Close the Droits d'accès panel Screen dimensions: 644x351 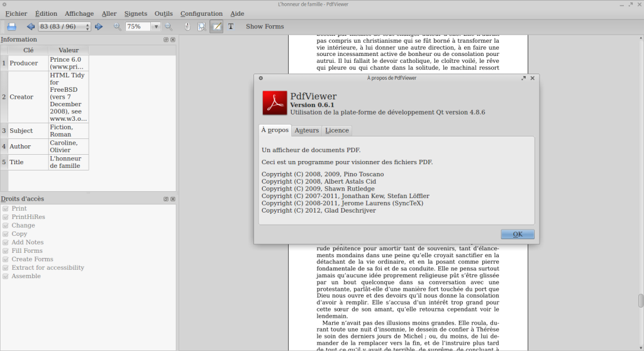point(173,199)
